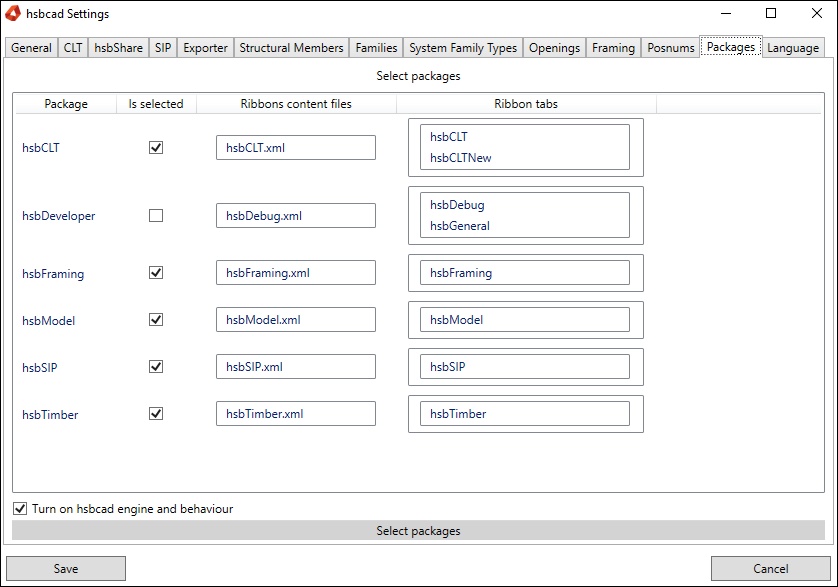
Task: Click the hsbDeveloper package name
Action: (58, 215)
